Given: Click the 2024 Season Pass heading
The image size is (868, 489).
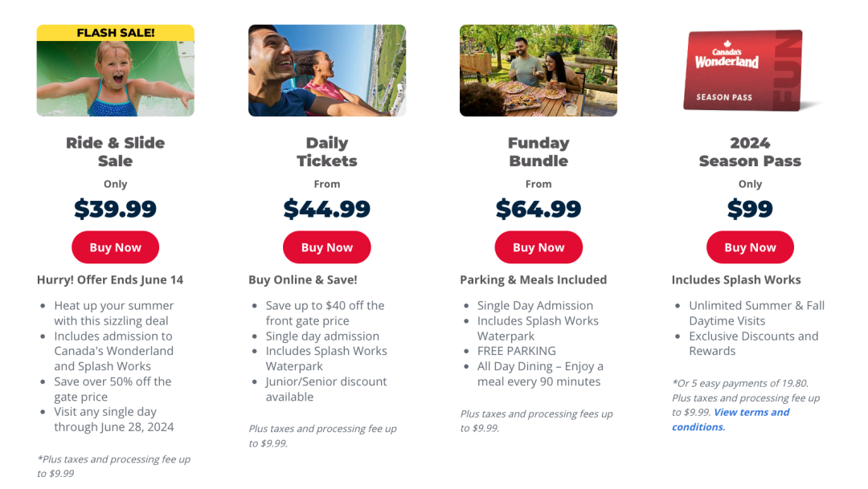Looking at the screenshot, I should click(750, 152).
